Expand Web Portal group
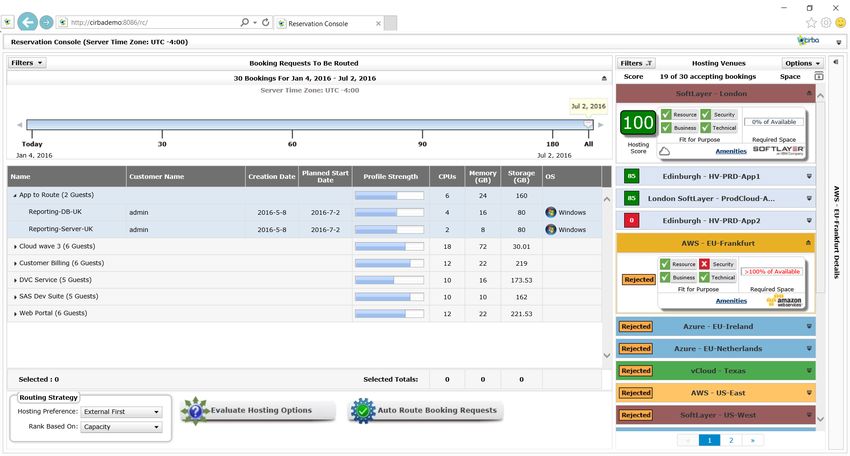 15,313
